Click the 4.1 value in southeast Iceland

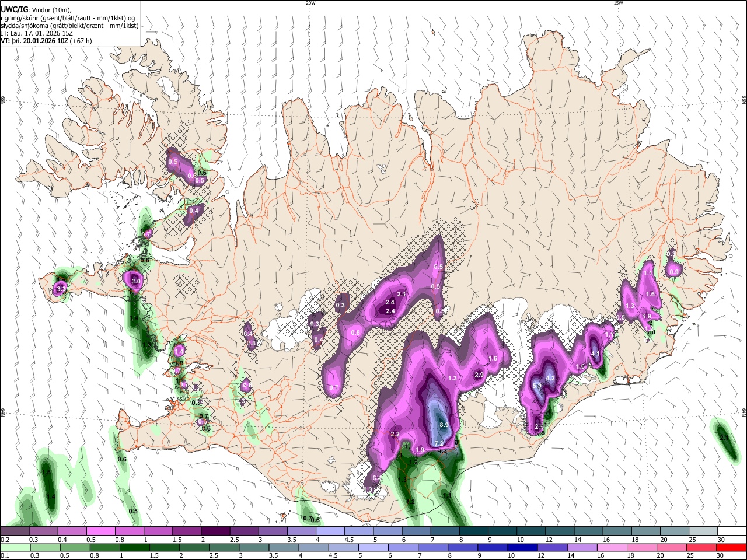point(595,354)
